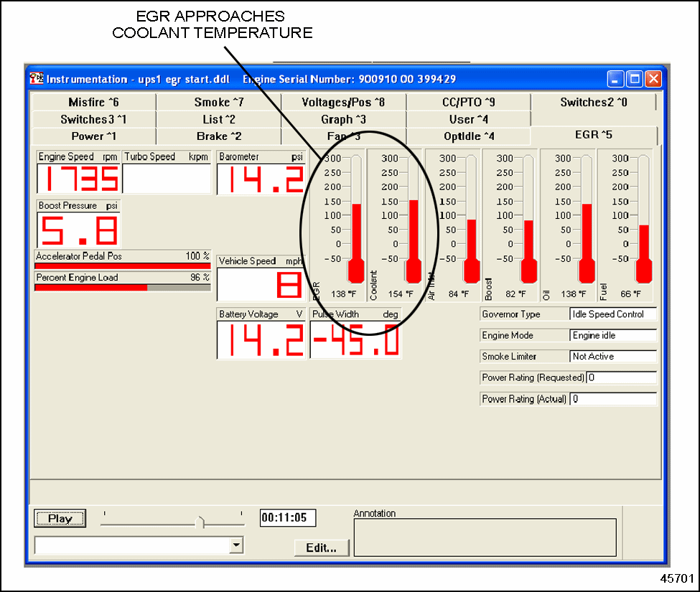Switch to the Misfire ^6 tab

click(x=93, y=103)
